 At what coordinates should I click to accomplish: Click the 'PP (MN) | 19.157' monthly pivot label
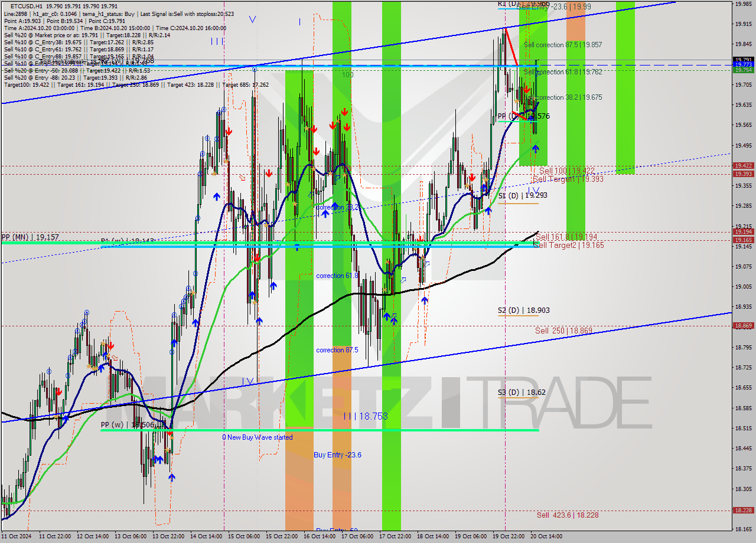(30, 237)
